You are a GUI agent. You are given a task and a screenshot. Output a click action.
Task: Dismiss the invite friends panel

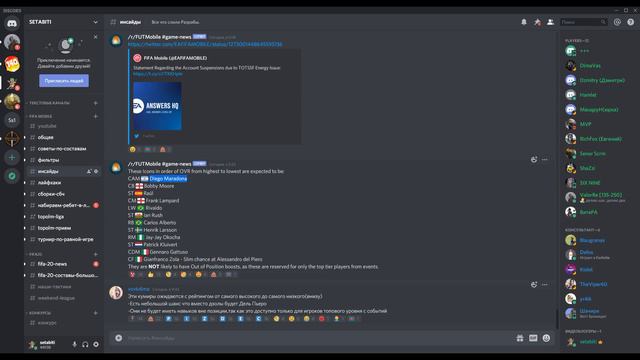click(96, 37)
